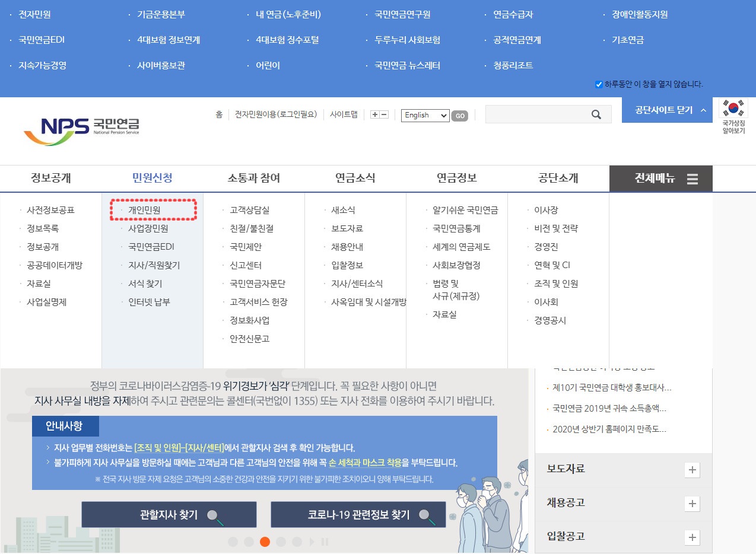Click the 사이트맵 link
The width and height of the screenshot is (756, 554).
(344, 114)
